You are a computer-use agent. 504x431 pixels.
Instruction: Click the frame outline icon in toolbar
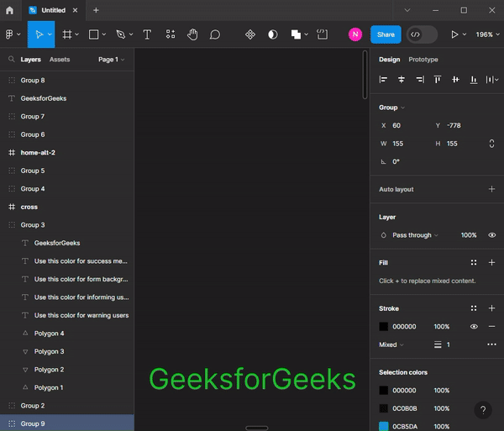322,34
